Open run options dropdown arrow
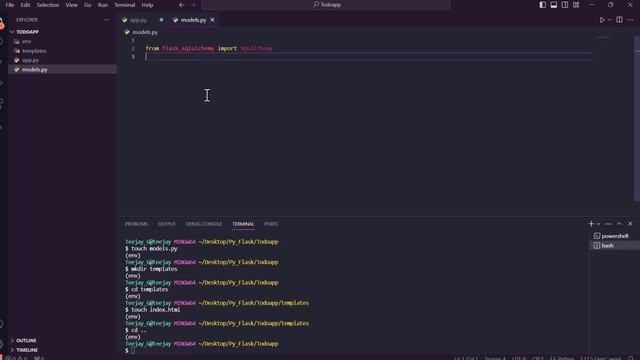Screen dimensions: 640x360 click(609, 20)
